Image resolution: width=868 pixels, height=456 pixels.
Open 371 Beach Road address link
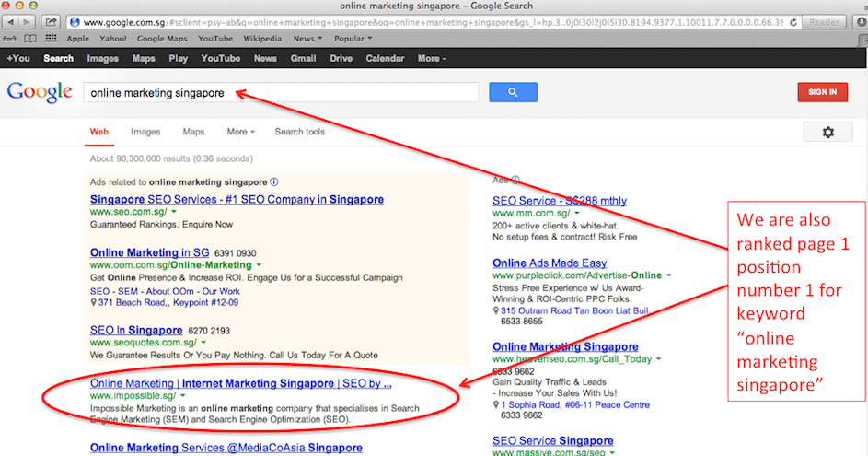[x=168, y=302]
